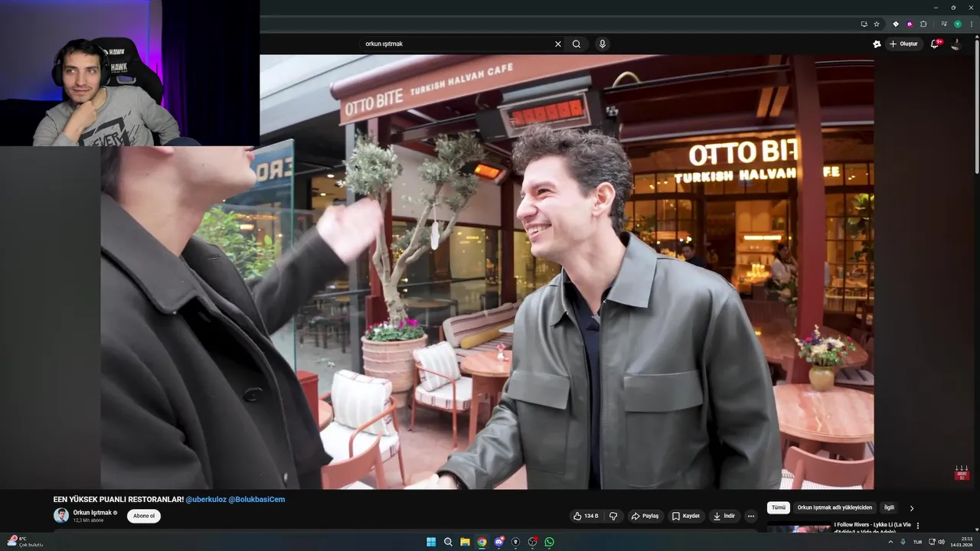Screen dimensions: 980x551
Task: Open the tag-shaped extension icon
Action: tap(896, 24)
